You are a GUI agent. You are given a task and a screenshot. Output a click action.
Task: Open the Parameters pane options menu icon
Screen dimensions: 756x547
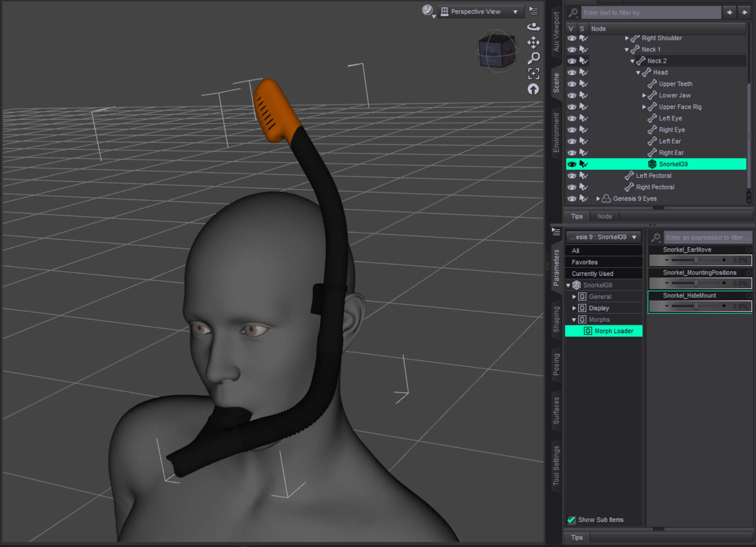pyautogui.click(x=556, y=232)
